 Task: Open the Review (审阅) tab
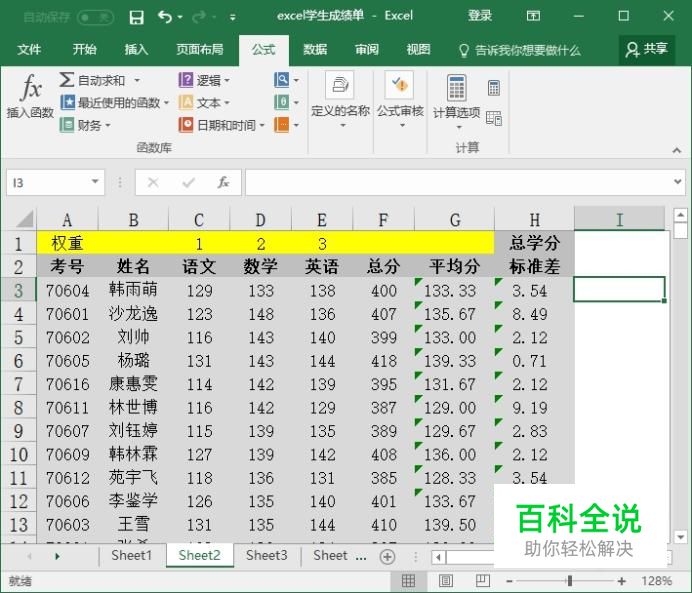[367, 49]
